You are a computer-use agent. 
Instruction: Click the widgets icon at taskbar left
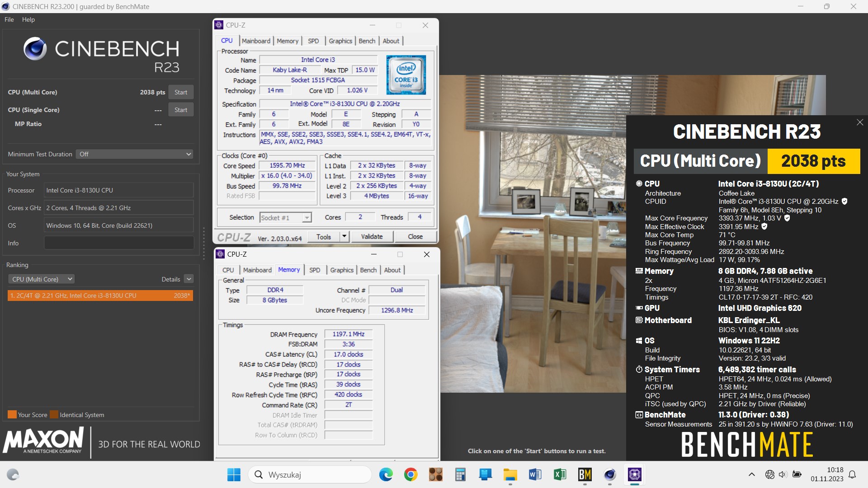(13, 474)
